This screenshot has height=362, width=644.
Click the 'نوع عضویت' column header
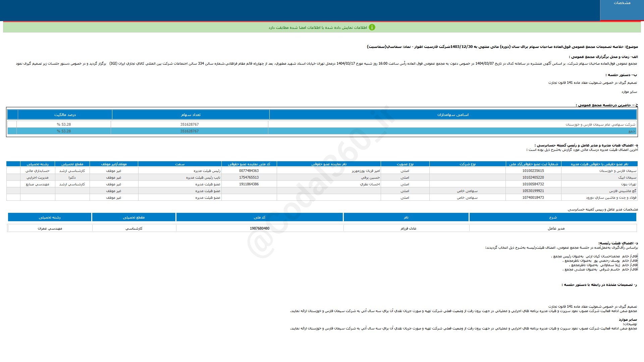click(405, 164)
